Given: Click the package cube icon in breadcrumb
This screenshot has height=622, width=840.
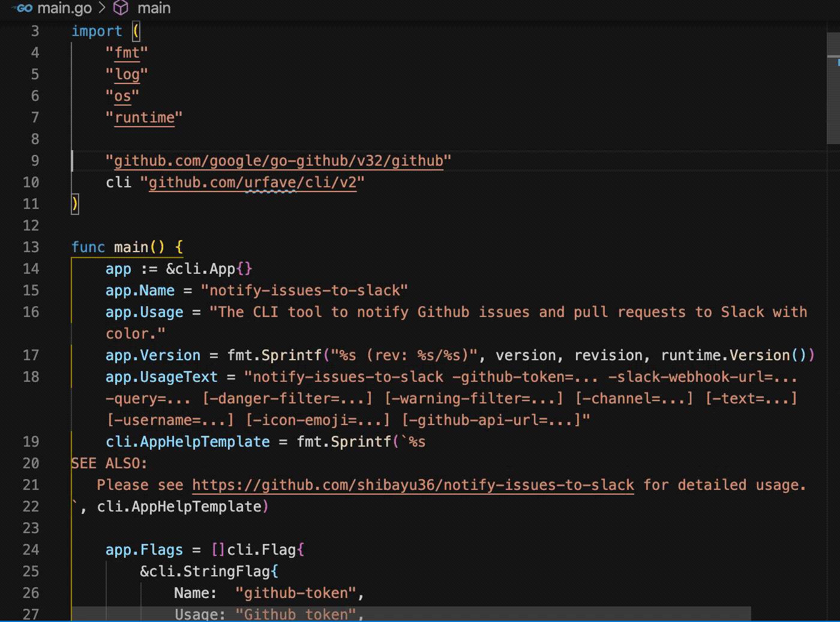Looking at the screenshot, I should [122, 8].
